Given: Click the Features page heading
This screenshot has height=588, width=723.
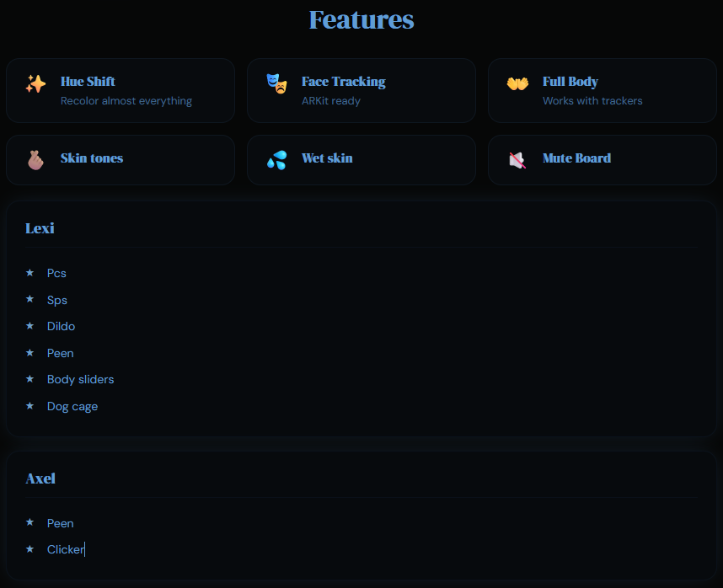Looking at the screenshot, I should [x=361, y=20].
